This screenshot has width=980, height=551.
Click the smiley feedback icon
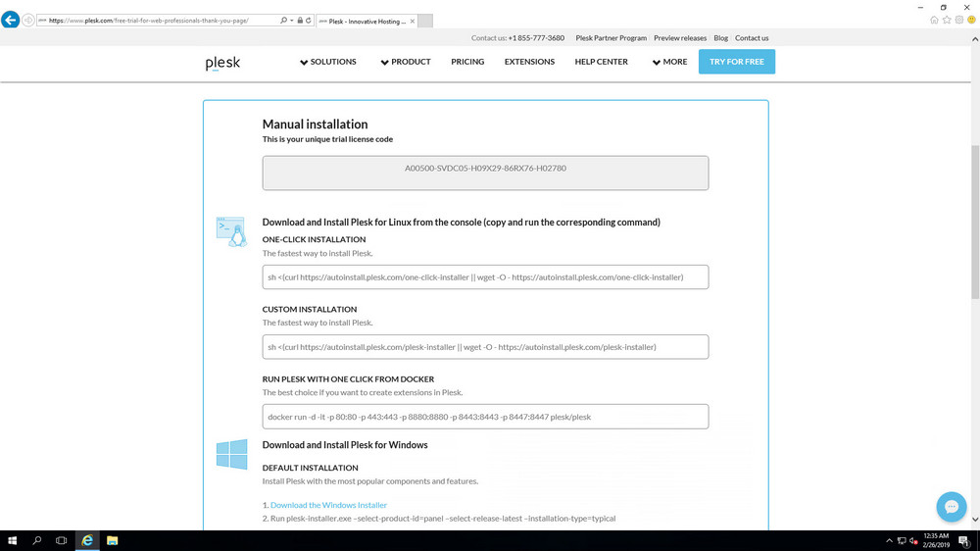click(972, 20)
